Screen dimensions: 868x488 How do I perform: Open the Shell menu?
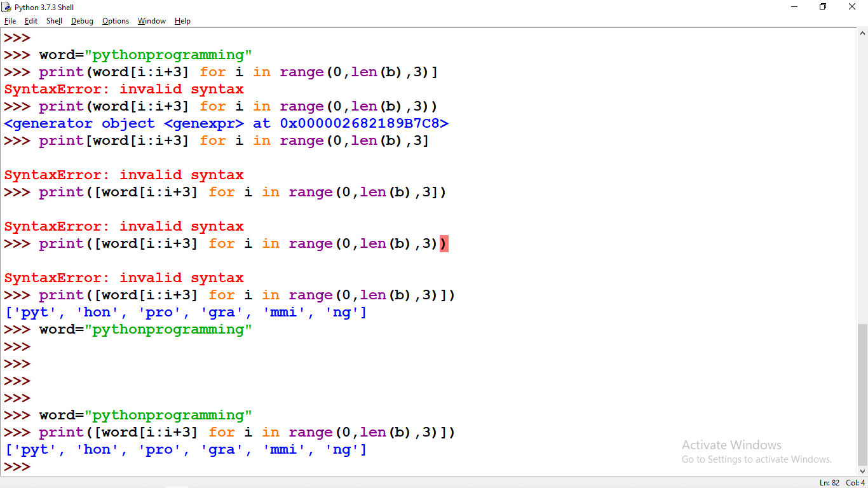pos(54,20)
